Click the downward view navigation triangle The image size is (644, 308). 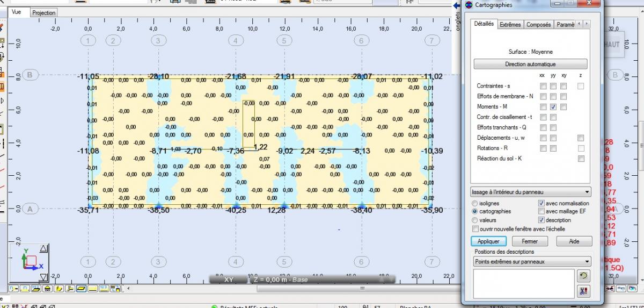44,277
